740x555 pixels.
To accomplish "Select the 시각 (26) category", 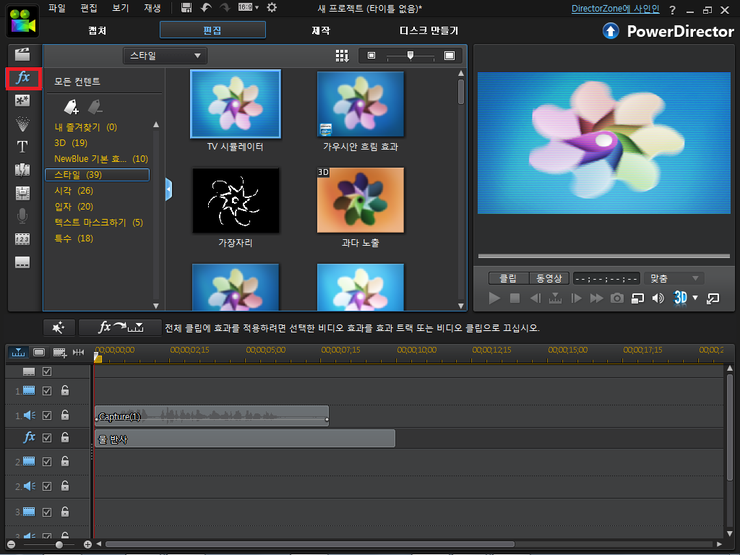I will [74, 191].
